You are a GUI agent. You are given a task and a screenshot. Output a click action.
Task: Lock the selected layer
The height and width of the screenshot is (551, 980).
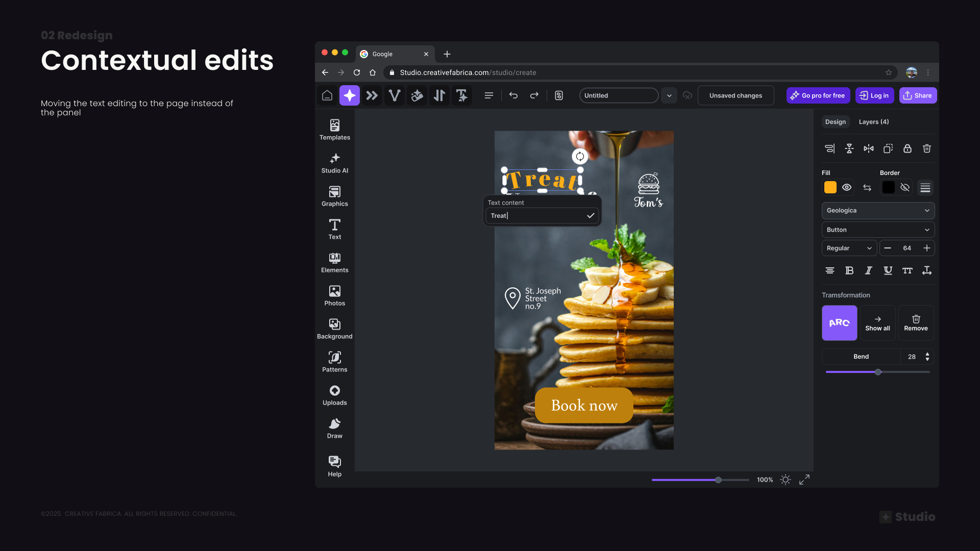(x=907, y=148)
